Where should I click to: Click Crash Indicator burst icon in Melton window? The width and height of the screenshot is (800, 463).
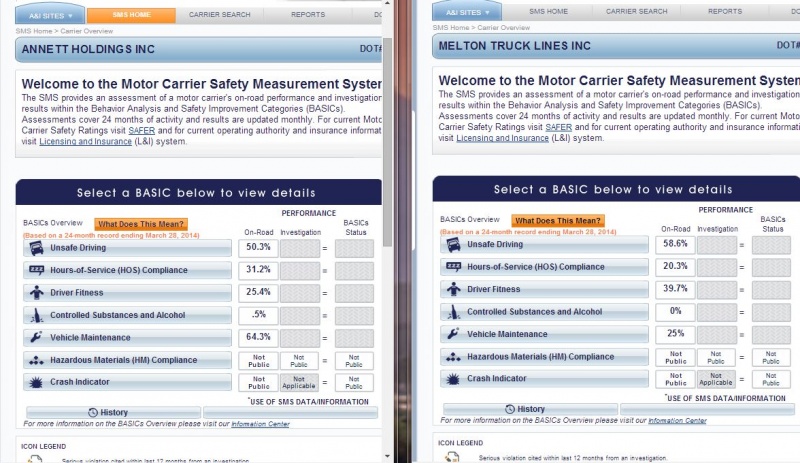click(x=454, y=379)
